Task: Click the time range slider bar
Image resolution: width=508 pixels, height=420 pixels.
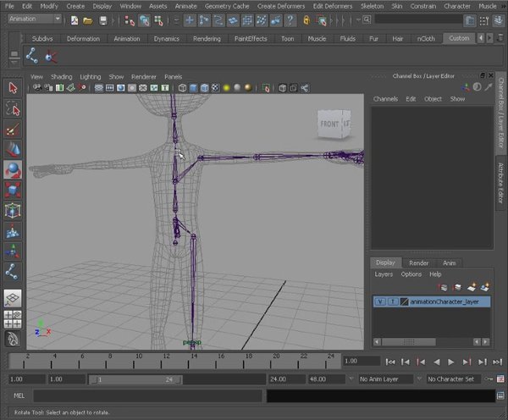Action: 135,379
